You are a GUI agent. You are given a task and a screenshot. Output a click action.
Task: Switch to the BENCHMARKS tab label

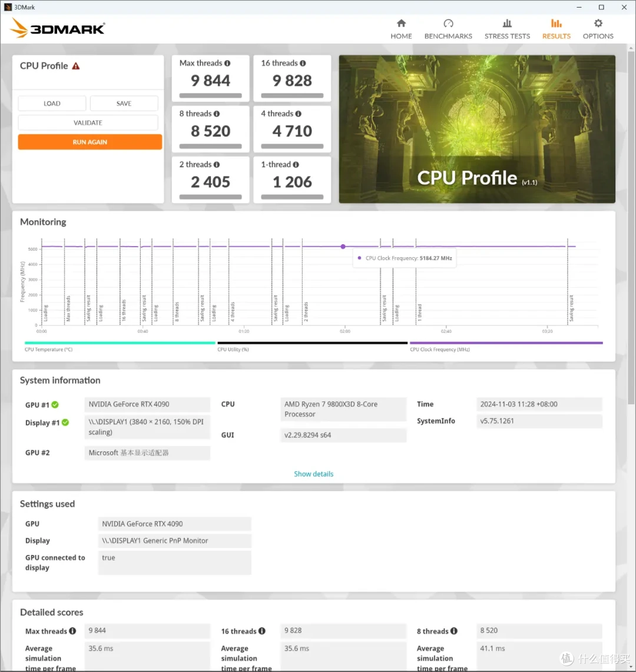click(x=448, y=36)
